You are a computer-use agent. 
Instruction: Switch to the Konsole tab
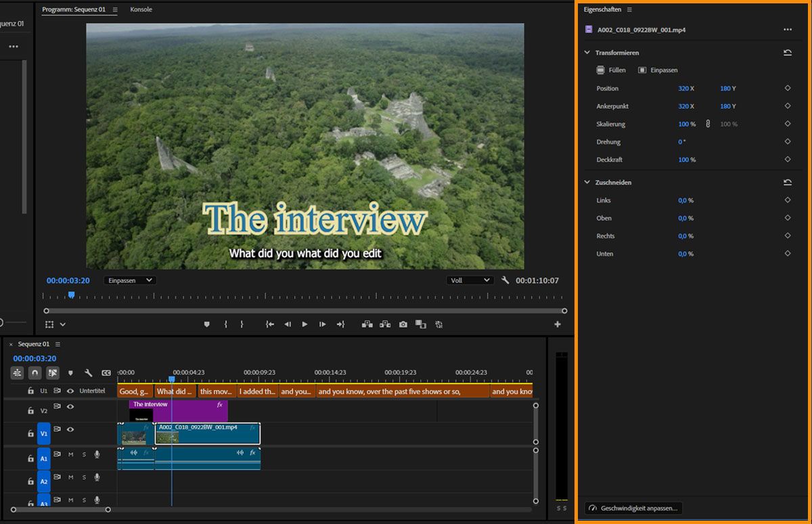tap(141, 9)
